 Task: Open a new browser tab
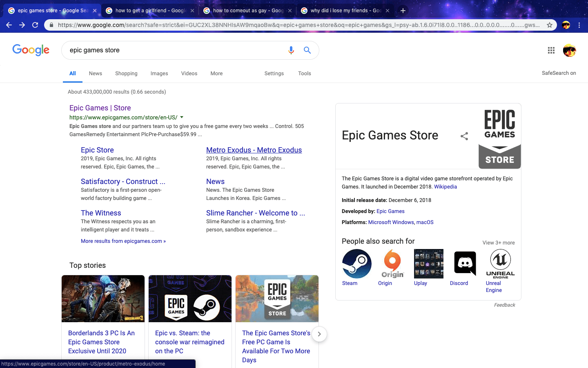[403, 11]
